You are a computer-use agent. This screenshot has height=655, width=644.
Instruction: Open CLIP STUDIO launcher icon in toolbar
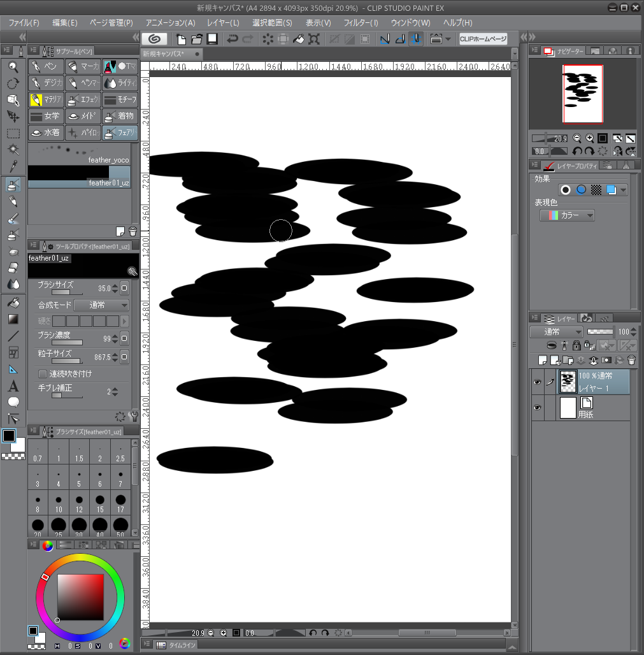155,39
